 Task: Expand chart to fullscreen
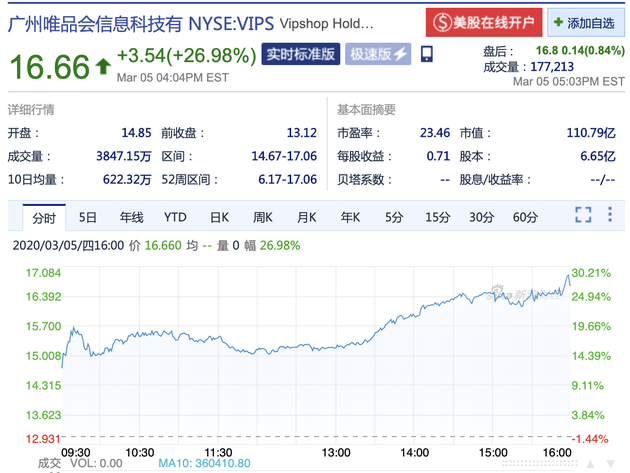point(583,215)
